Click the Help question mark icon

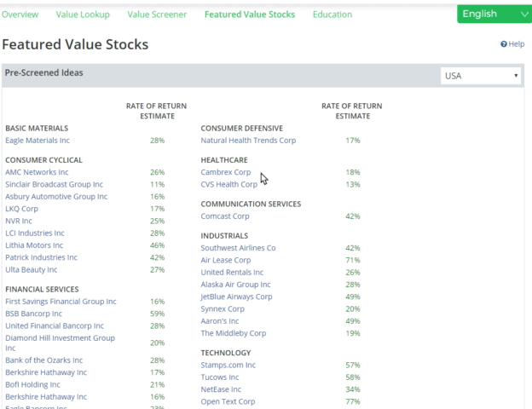(504, 44)
